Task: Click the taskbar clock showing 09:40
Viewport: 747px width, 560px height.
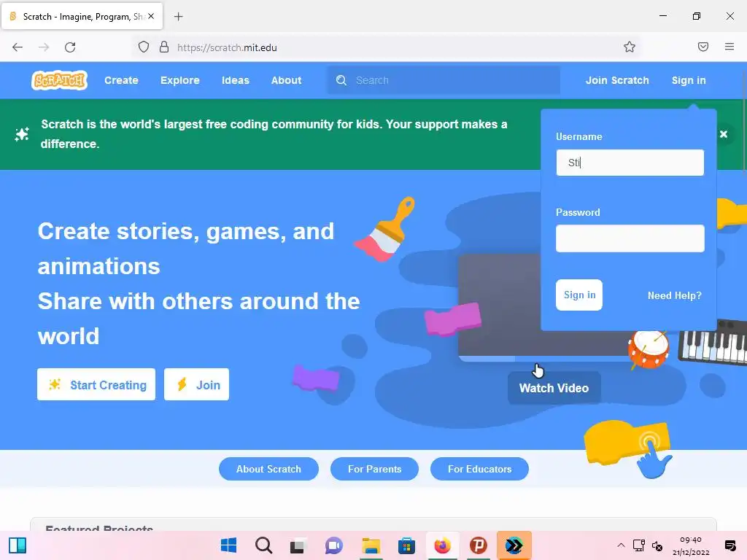Action: point(691,545)
